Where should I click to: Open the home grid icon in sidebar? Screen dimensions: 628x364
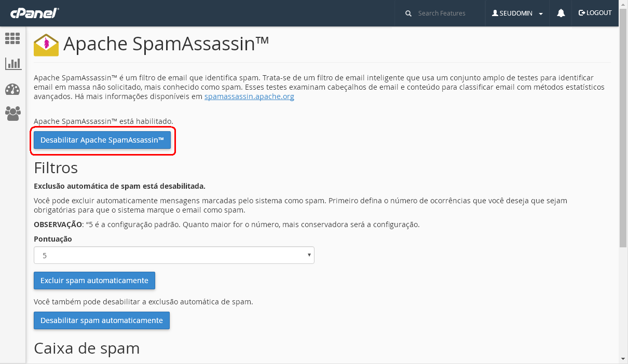12,38
